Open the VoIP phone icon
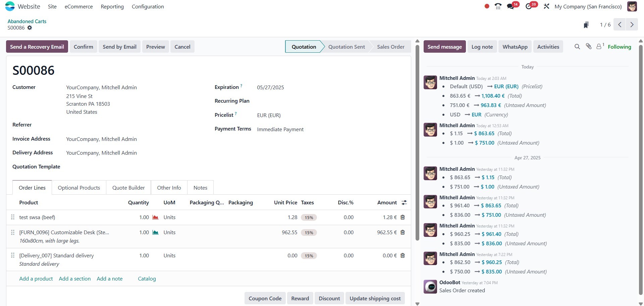 (498, 6)
